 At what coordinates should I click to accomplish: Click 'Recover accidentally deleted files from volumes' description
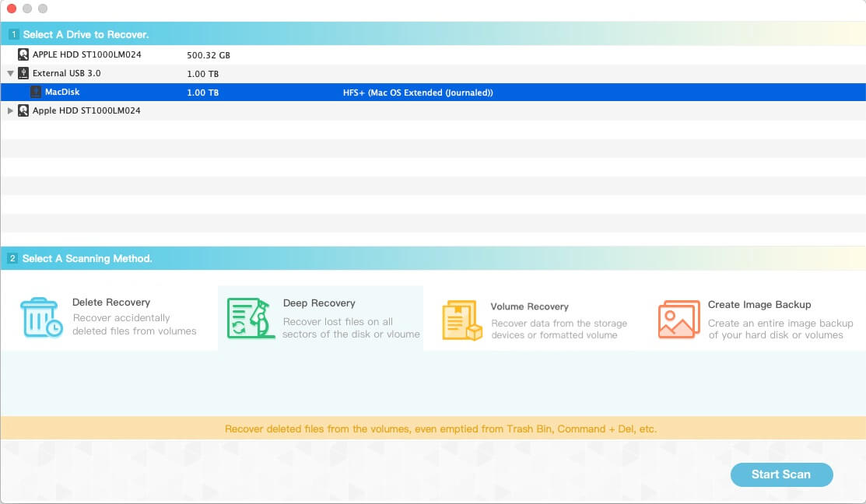pyautogui.click(x=134, y=324)
